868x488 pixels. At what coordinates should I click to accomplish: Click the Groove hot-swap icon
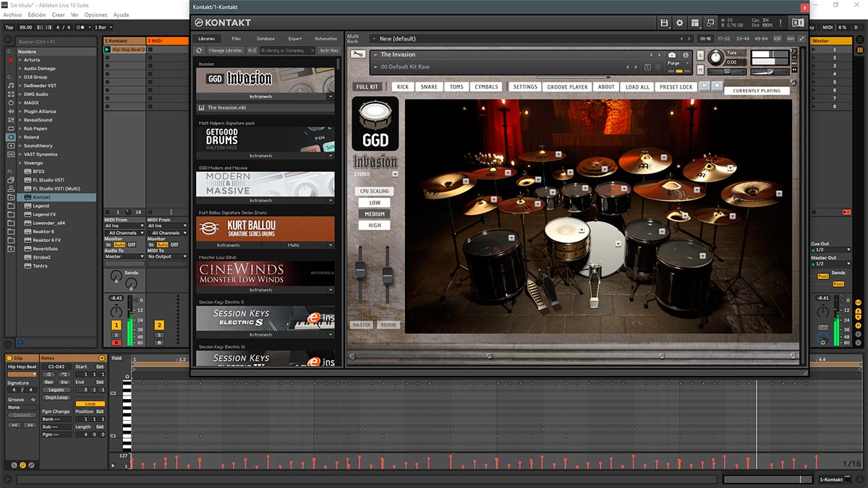pos(33,399)
